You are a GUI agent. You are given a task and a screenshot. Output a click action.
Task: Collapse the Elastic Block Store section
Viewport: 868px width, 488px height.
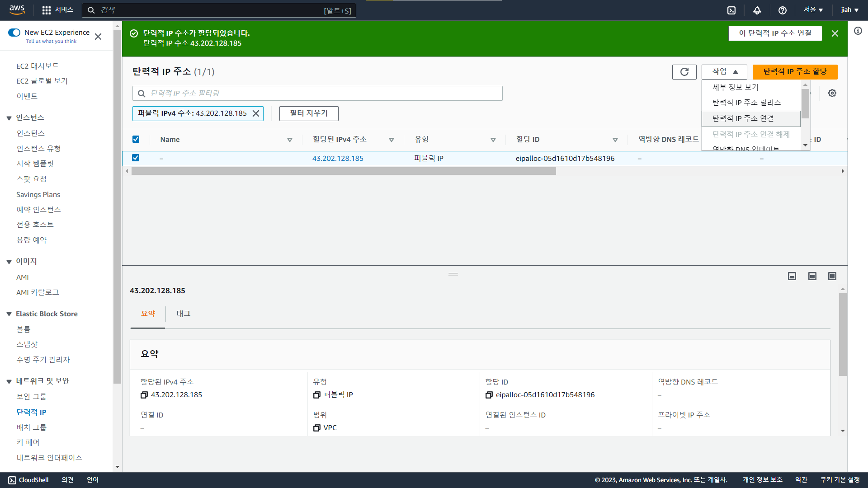click(9, 314)
